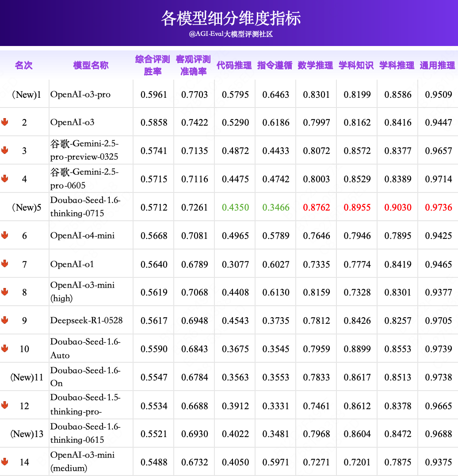Screen dimensions: 458x476
Task: Select the OpenAI-o3-mini (high) model name
Action: tap(83, 292)
